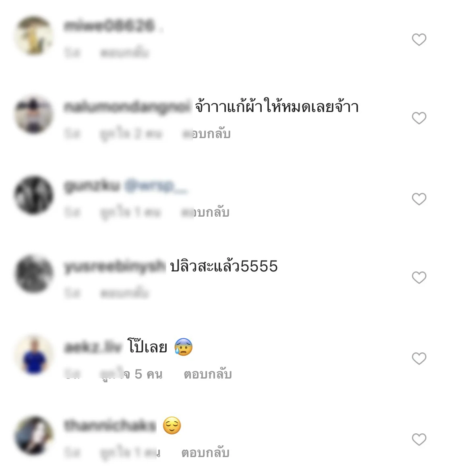Open the blue mention in gunzku's comment

click(156, 186)
